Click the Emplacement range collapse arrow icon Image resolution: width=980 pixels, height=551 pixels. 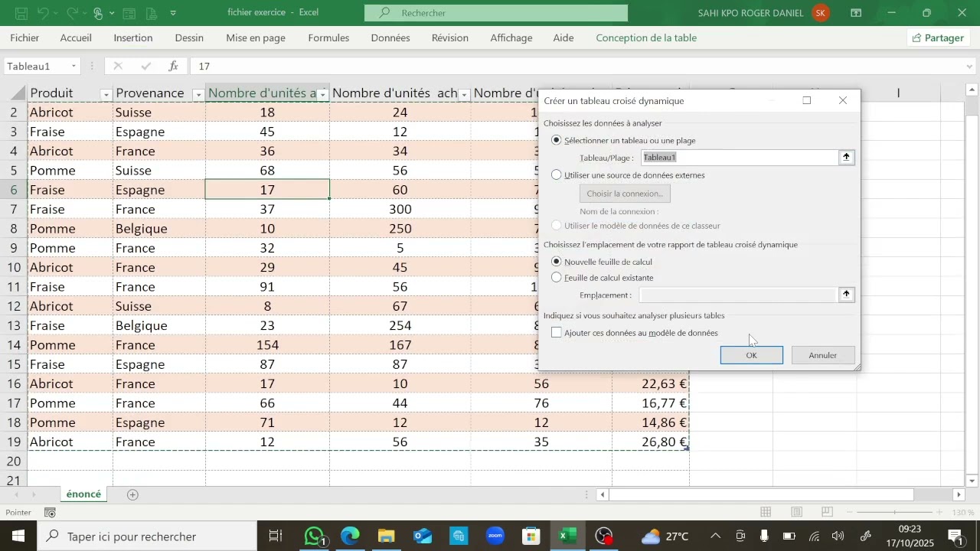point(847,295)
